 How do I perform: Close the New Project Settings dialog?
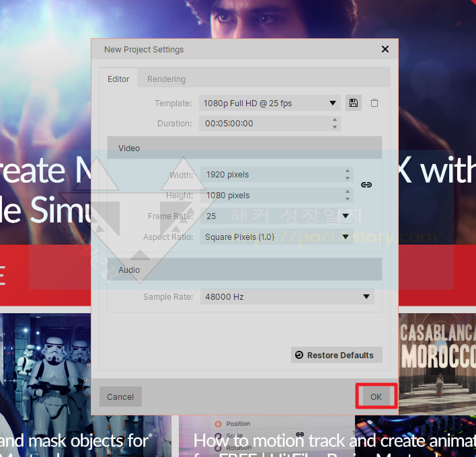pos(385,49)
